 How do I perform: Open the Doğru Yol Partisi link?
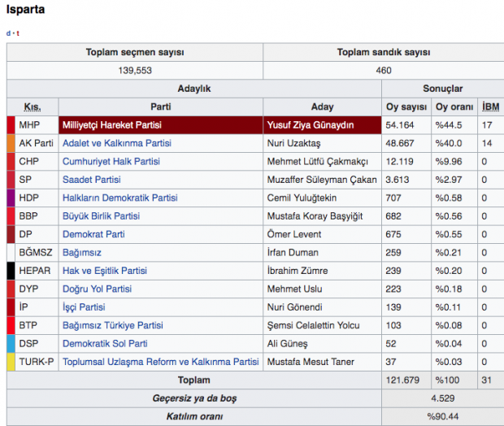[x=97, y=289]
